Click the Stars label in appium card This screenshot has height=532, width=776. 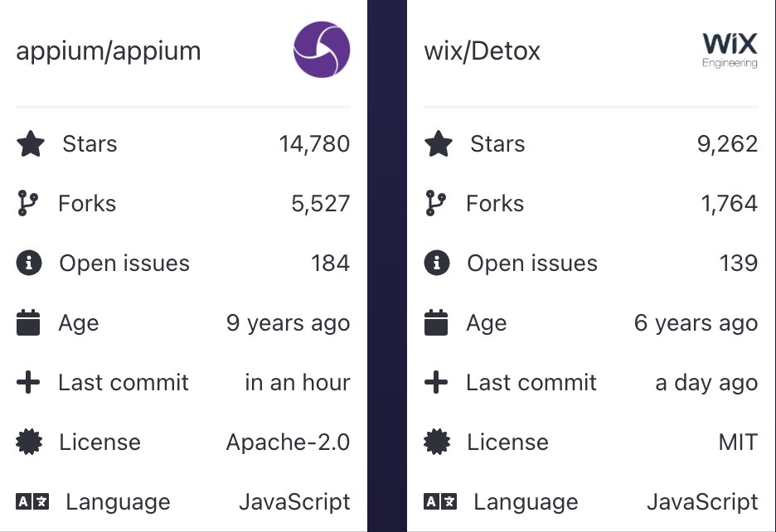coord(90,144)
